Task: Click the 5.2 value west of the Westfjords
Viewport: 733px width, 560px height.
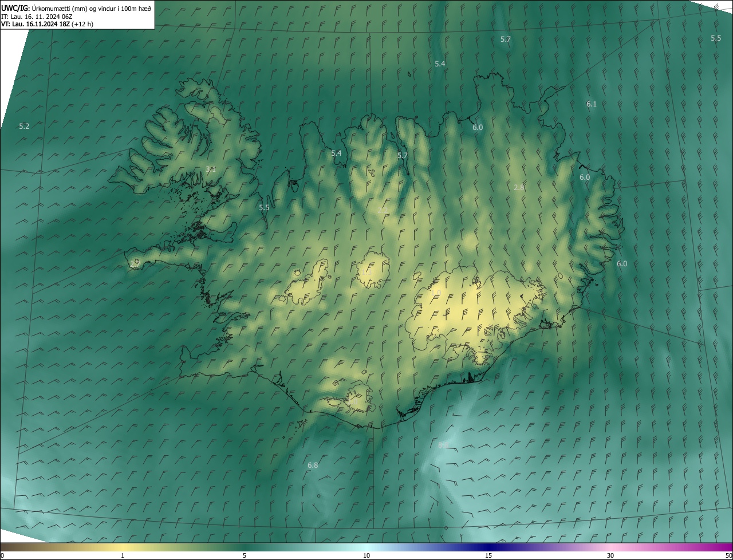Action: pyautogui.click(x=24, y=126)
